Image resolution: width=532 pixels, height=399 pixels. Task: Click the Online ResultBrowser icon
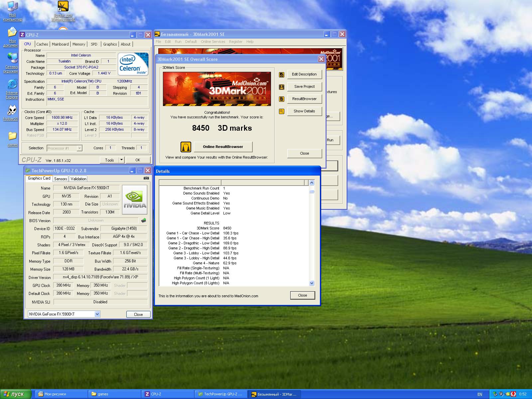186,147
